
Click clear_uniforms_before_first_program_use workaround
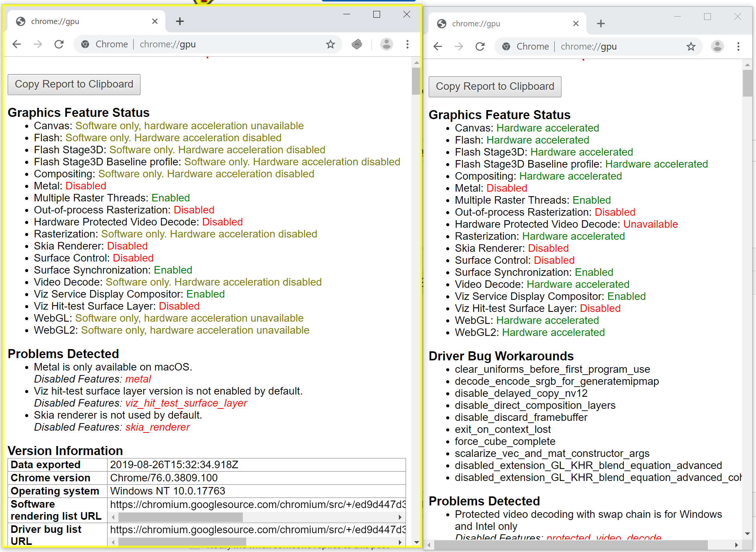pyautogui.click(x=552, y=369)
